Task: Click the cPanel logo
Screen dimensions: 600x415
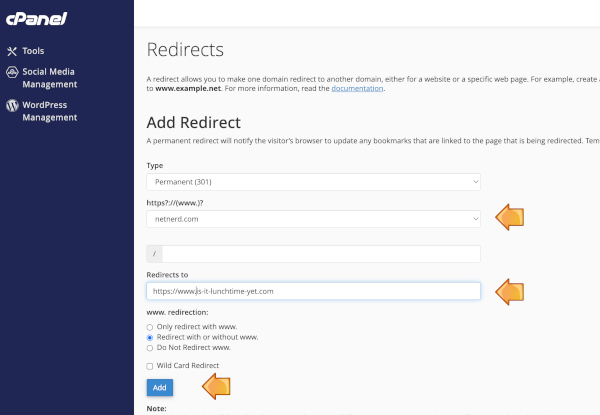Action: coord(36,19)
